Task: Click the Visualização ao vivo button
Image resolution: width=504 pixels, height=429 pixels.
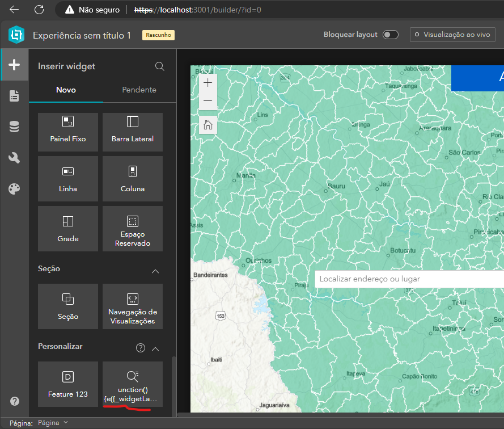Action: [x=452, y=34]
